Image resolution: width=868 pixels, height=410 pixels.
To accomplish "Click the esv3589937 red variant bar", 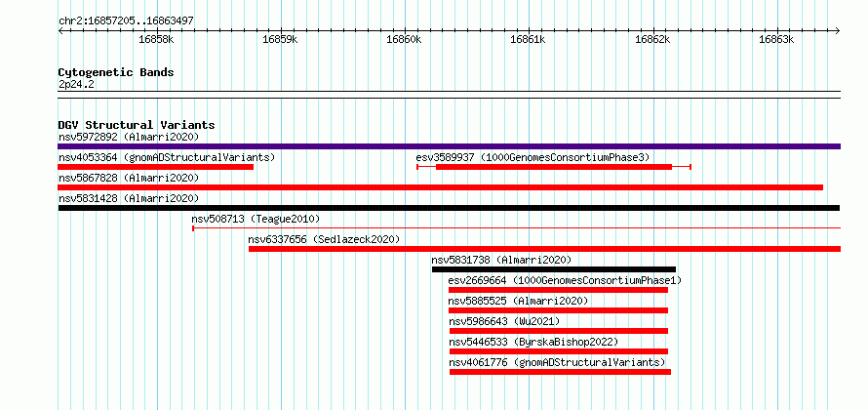I will tap(554, 167).
